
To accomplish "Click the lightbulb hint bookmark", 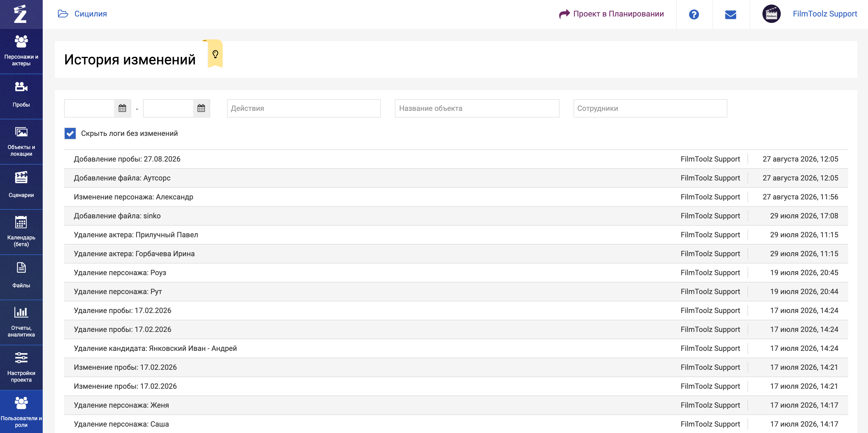I will coord(215,54).
